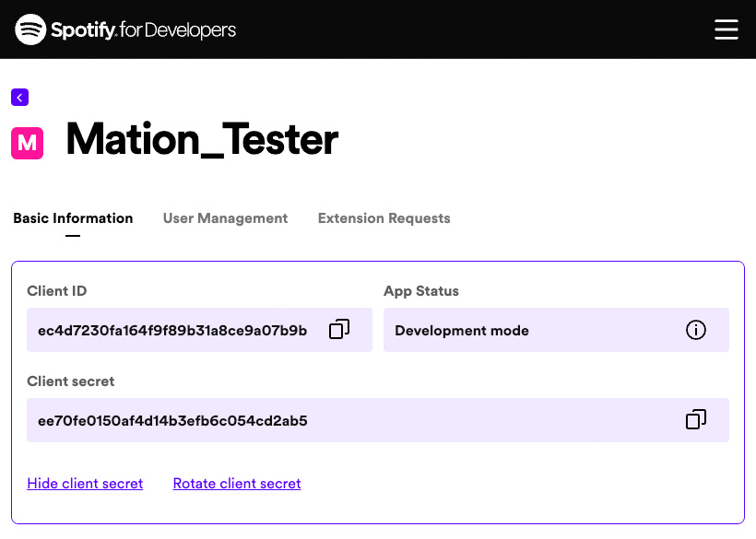
Task: Show App Status info tooltip
Action: pos(696,330)
